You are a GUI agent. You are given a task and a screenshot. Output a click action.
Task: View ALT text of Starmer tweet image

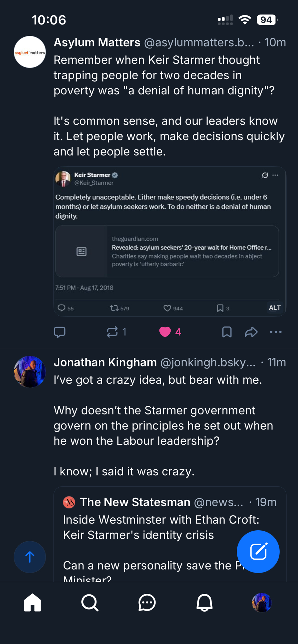(275, 308)
